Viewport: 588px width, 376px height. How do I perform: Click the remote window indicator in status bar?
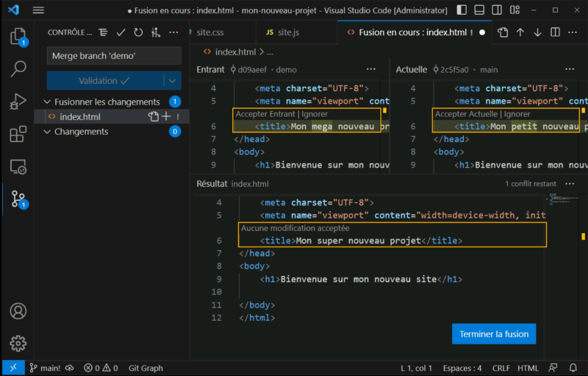pyautogui.click(x=13, y=368)
